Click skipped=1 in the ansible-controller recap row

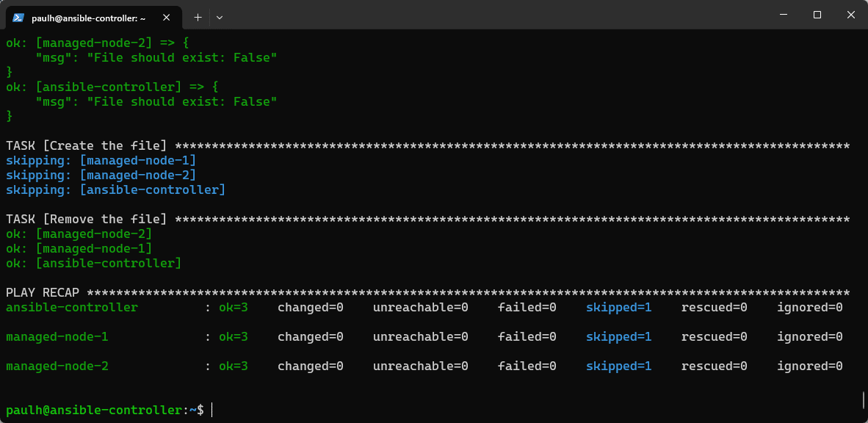click(618, 307)
